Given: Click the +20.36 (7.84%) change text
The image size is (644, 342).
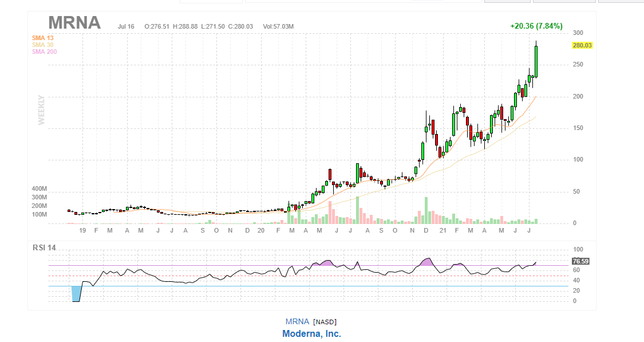Looking at the screenshot, I should (x=536, y=26).
